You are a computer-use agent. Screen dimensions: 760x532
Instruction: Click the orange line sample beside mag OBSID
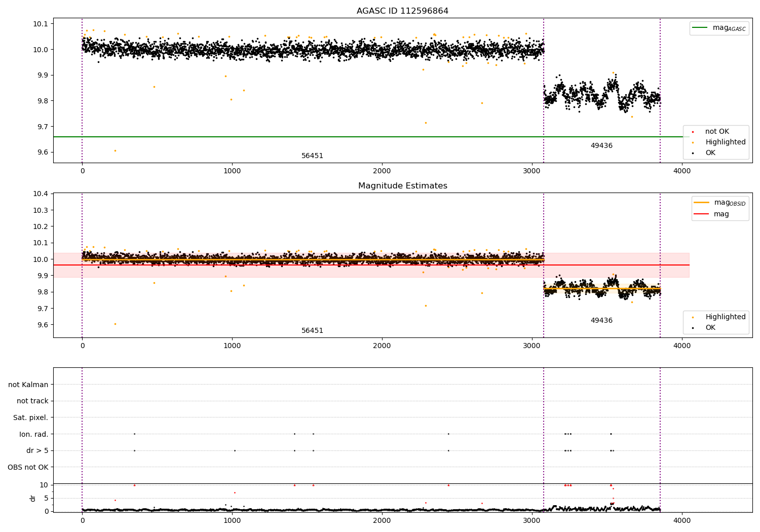pyautogui.click(x=701, y=203)
